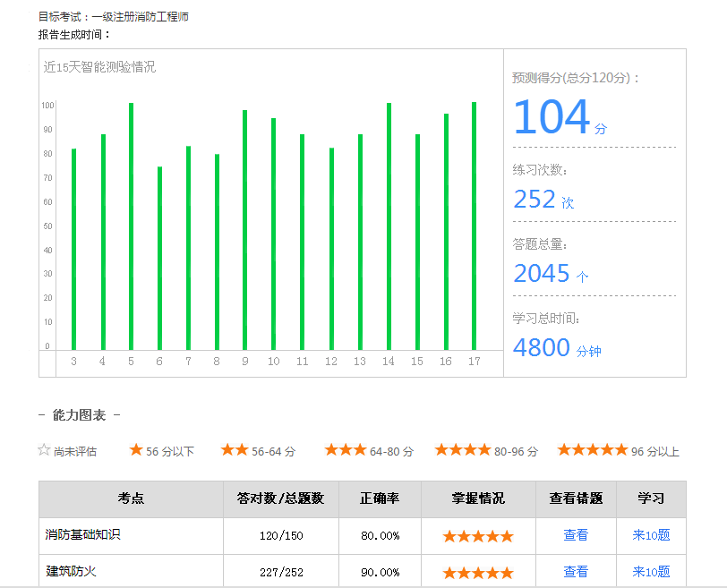727x588 pixels.
Task: Click the 答题总量 label
Action: click(x=540, y=244)
